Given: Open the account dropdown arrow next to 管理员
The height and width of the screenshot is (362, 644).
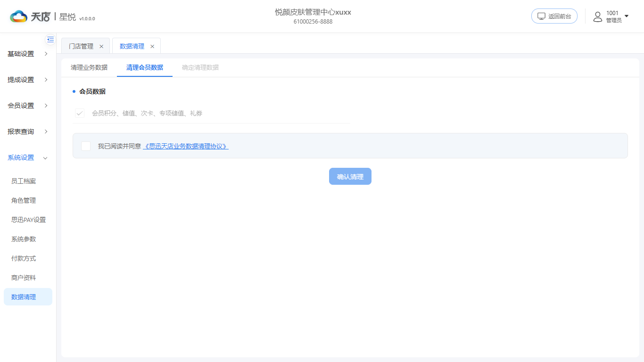Looking at the screenshot, I should click(x=627, y=16).
